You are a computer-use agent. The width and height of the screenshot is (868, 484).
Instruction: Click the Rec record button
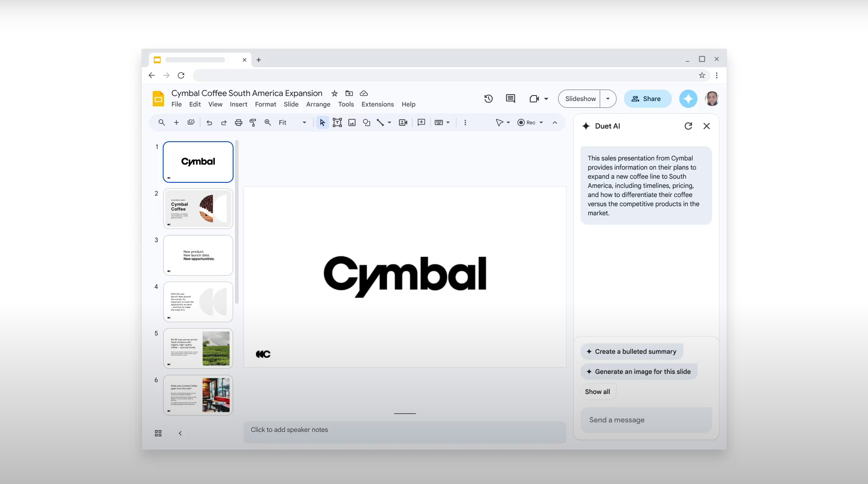click(526, 122)
